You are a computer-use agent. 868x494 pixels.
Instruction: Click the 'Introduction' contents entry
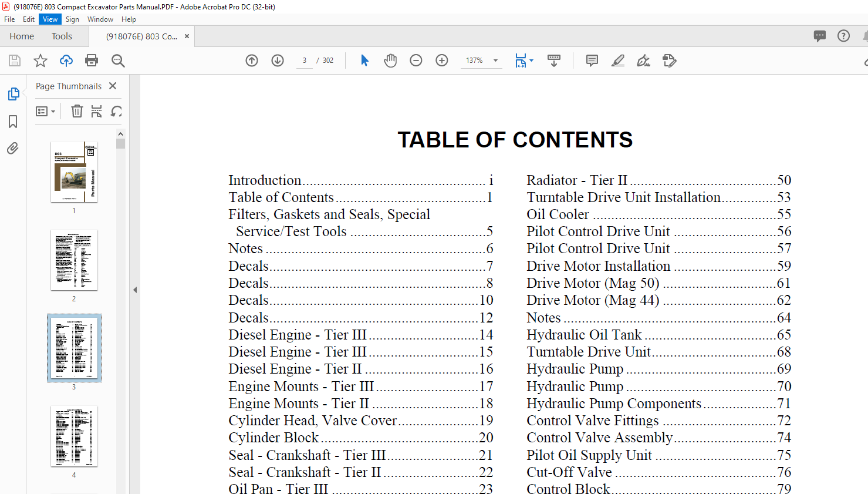tap(361, 180)
